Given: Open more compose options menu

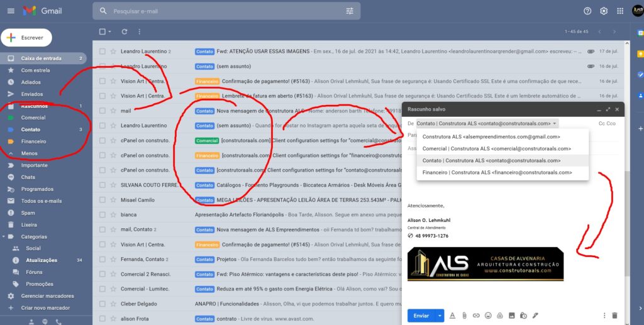Looking at the screenshot, I should click(604, 316).
